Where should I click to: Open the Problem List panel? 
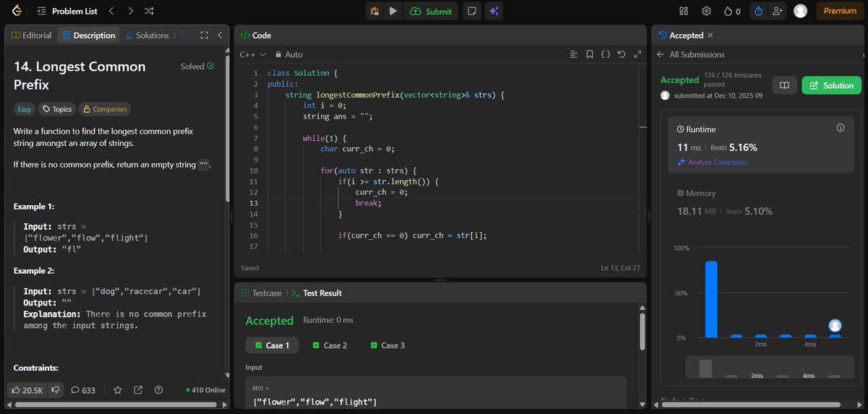tap(67, 11)
